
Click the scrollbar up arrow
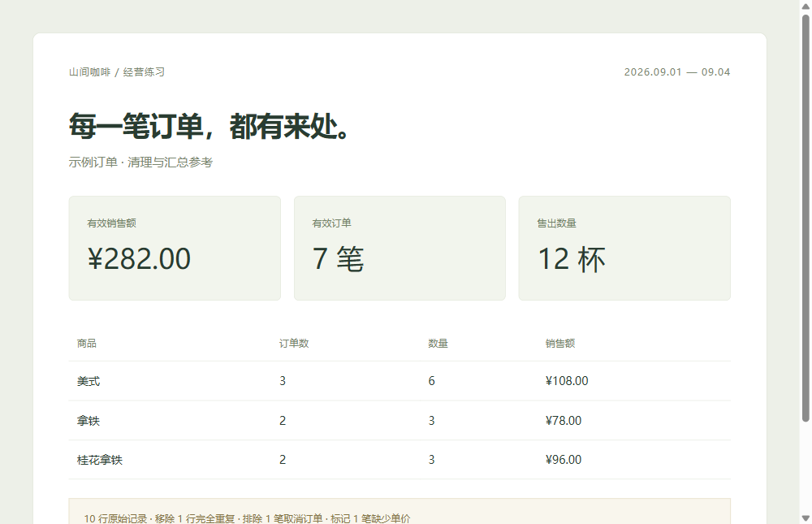point(806,6)
